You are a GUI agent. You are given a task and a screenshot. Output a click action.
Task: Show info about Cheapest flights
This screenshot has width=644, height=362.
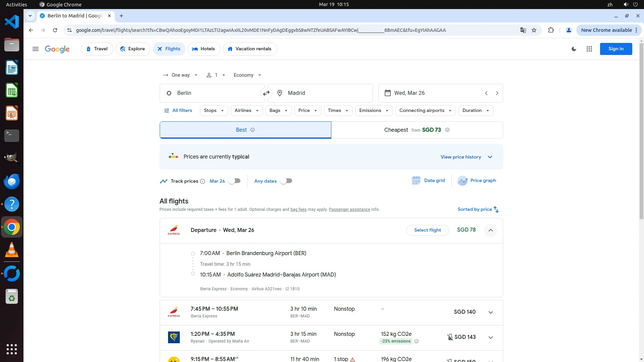447,130
